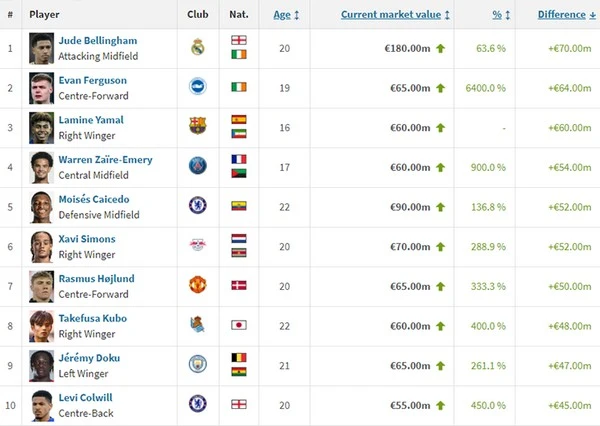600x426 pixels.
Task: Open the Brighton club badge
Action: coord(198,87)
